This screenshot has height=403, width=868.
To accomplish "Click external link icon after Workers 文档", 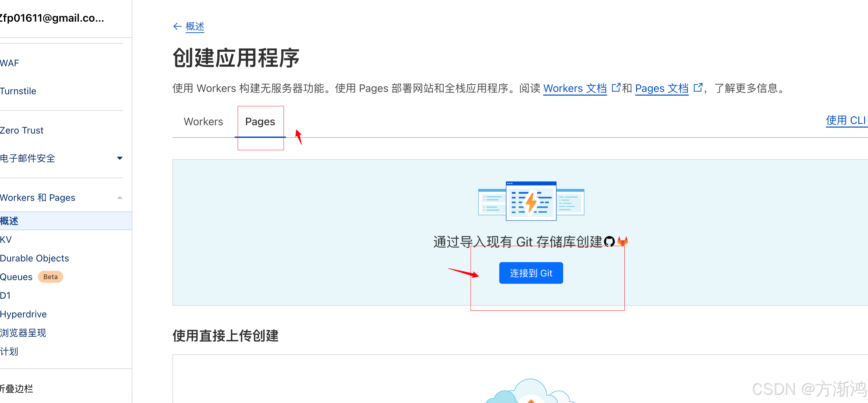I will pos(616,88).
